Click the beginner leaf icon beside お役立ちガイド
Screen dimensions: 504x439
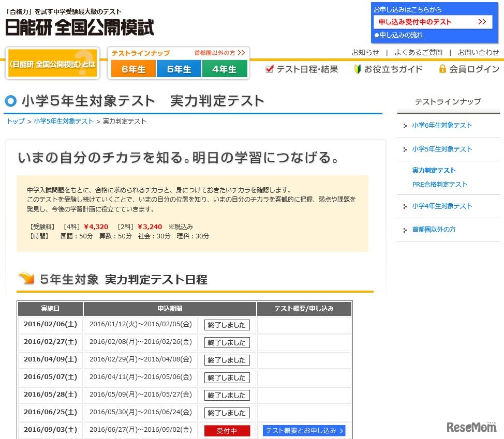click(357, 69)
